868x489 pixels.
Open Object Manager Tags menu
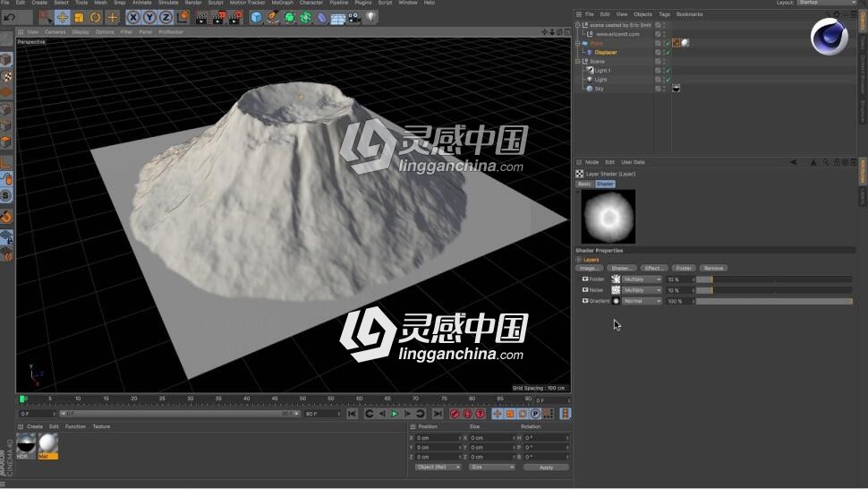(664, 14)
